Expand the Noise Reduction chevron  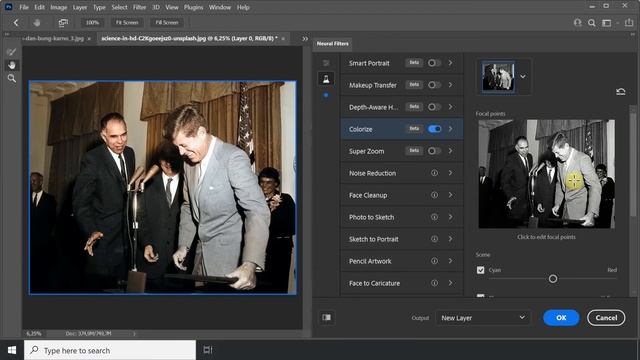pos(451,173)
